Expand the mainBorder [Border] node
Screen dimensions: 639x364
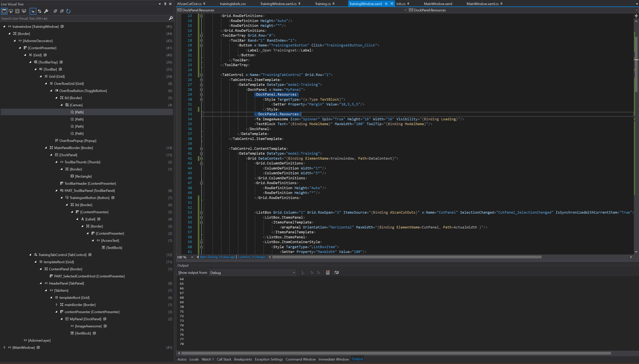click(x=57, y=304)
